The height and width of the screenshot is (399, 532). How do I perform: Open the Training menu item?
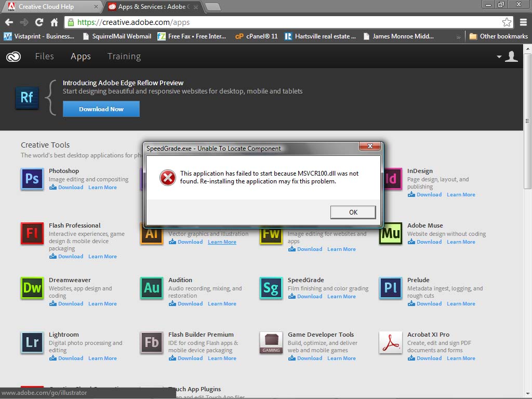tap(124, 56)
